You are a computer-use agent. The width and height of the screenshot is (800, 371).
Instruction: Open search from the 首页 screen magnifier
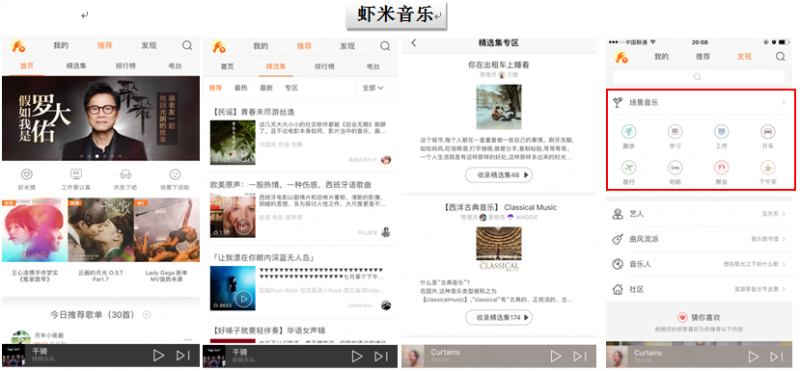[x=187, y=45]
